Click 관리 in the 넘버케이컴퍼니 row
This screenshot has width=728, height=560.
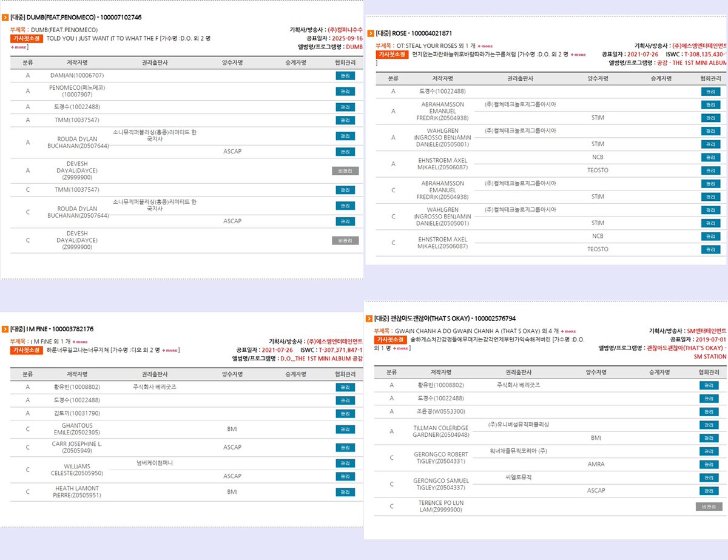345,464
